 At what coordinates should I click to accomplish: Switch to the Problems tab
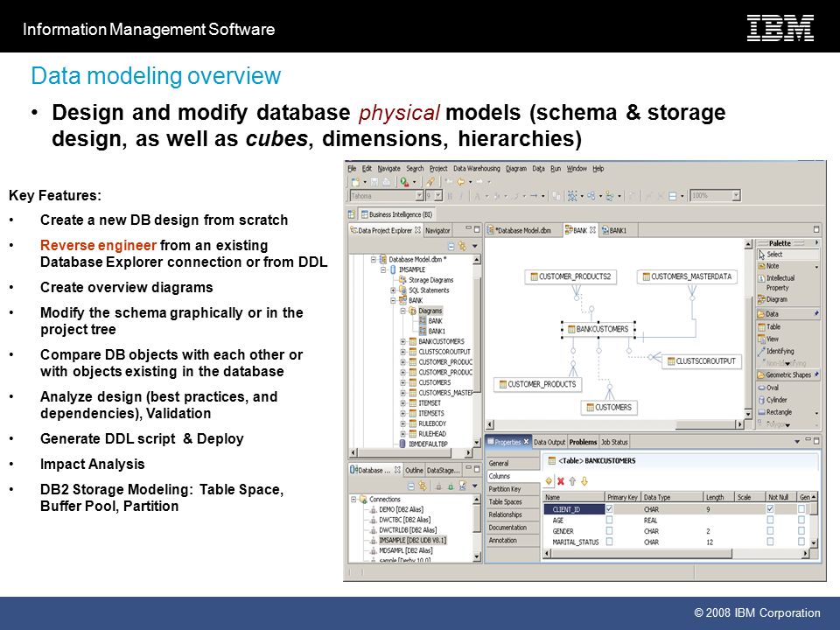[x=583, y=442]
